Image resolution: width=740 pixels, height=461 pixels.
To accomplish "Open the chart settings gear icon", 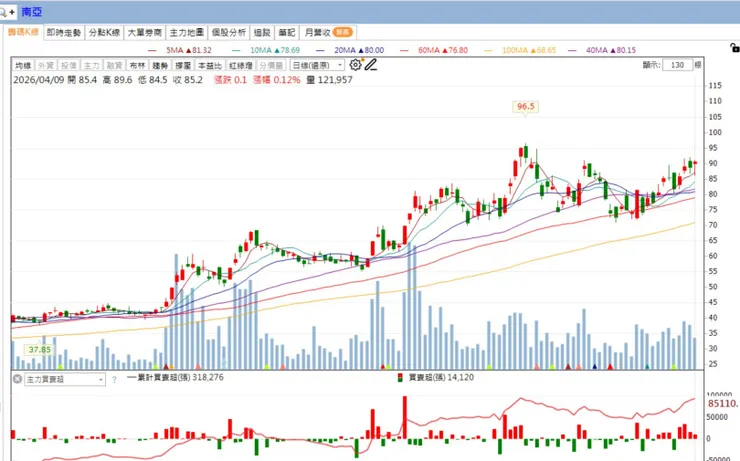I will point(355,65).
